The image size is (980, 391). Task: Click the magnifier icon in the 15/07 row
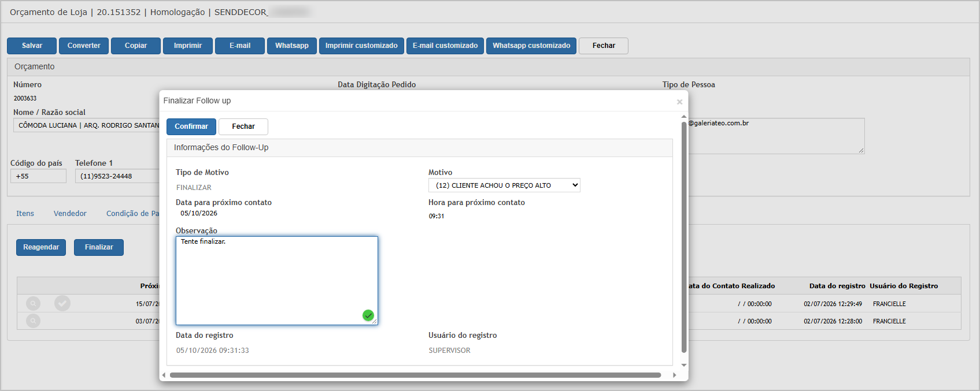[x=34, y=303]
